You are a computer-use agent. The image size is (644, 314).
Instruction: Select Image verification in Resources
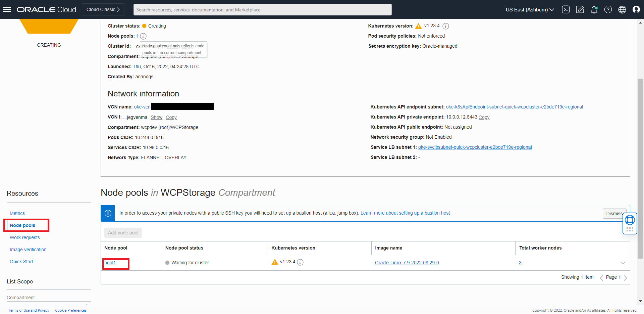click(28, 250)
